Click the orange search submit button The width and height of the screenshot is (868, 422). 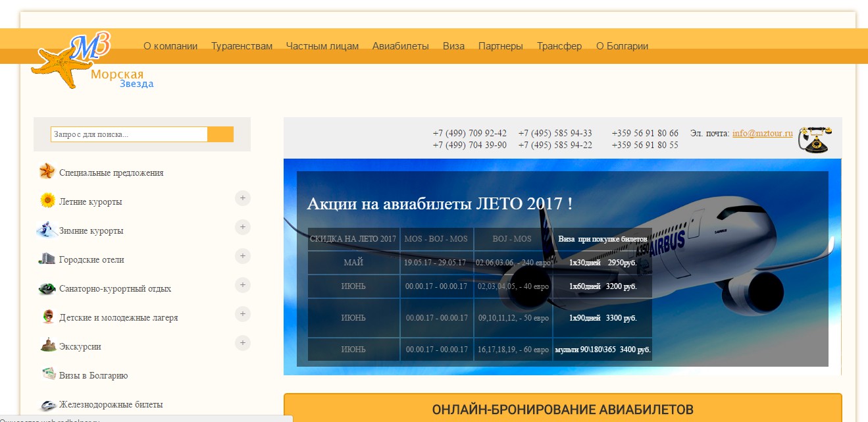click(220, 134)
